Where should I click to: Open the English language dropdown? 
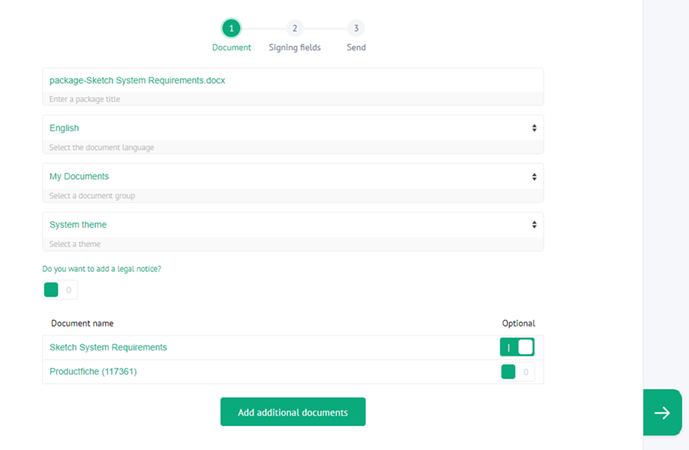pos(292,128)
